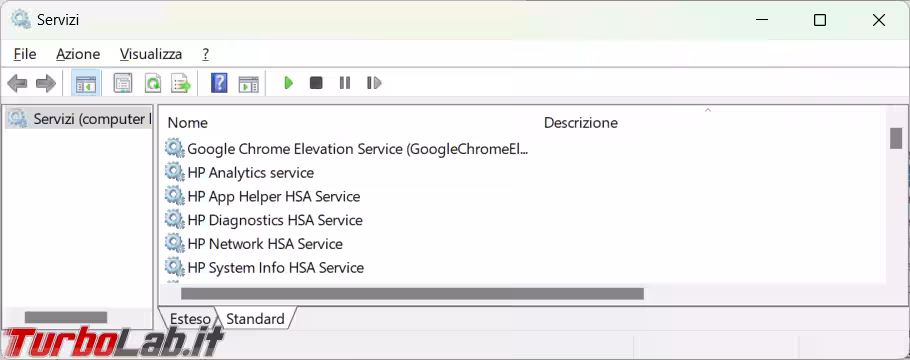
Task: Click gear icon of HP Network HSA Service
Action: tap(175, 243)
